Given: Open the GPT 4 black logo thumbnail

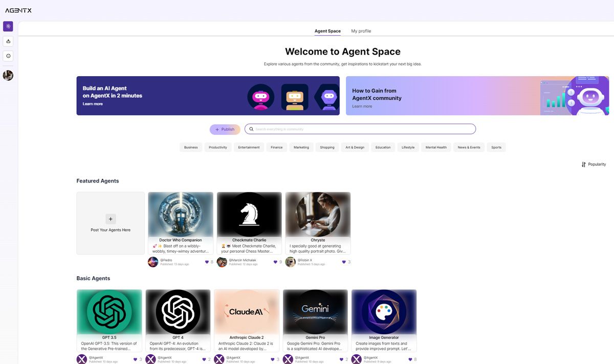Looking at the screenshot, I should 178,312.
